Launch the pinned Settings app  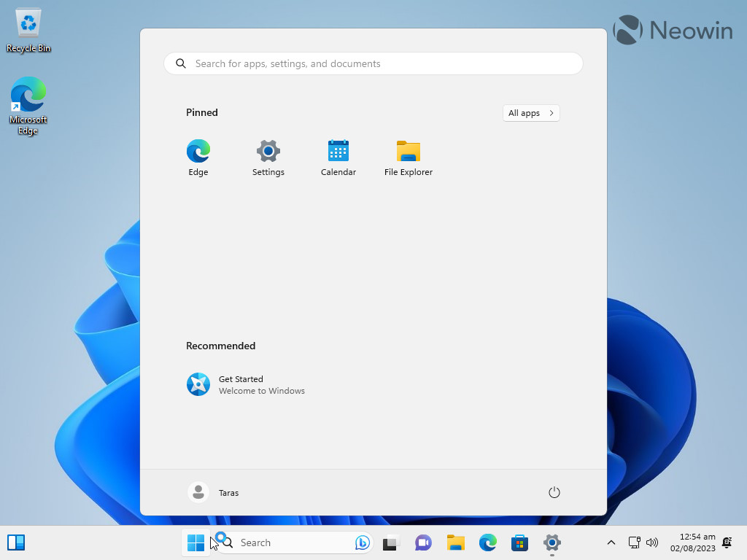pos(268,157)
